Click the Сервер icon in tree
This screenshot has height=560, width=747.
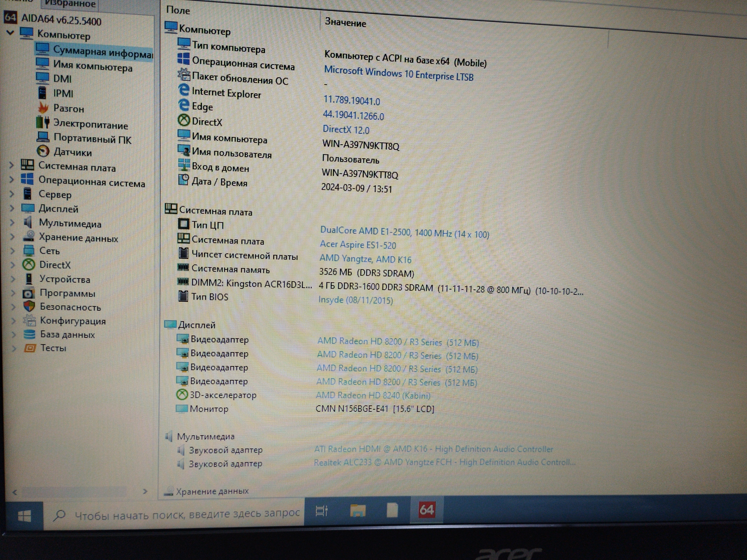click(27, 193)
